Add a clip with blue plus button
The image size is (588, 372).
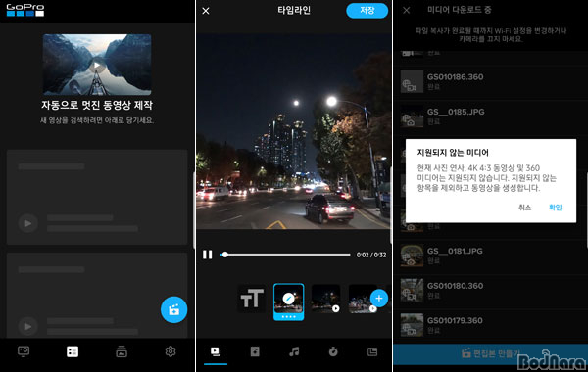pos(379,299)
